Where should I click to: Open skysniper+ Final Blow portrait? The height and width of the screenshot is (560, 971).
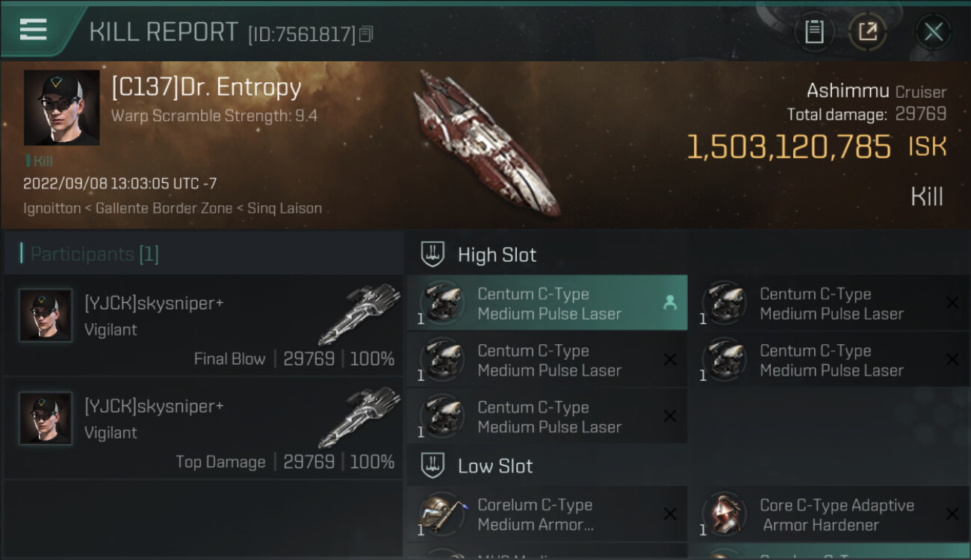[x=46, y=315]
